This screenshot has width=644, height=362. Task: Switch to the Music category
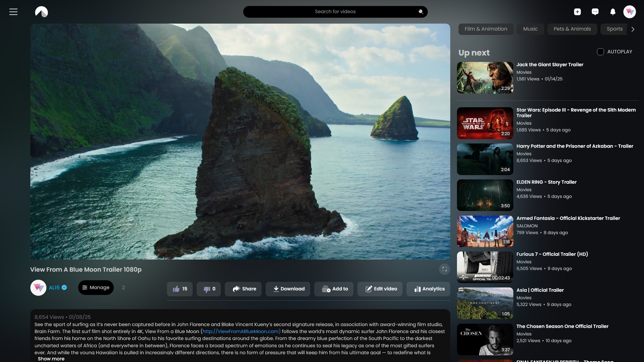pyautogui.click(x=530, y=29)
